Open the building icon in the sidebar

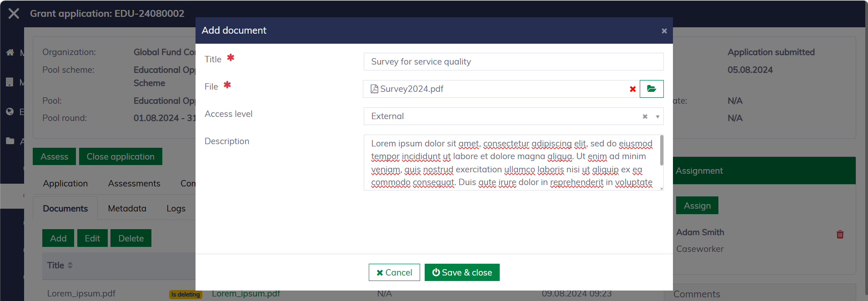pyautogui.click(x=10, y=82)
